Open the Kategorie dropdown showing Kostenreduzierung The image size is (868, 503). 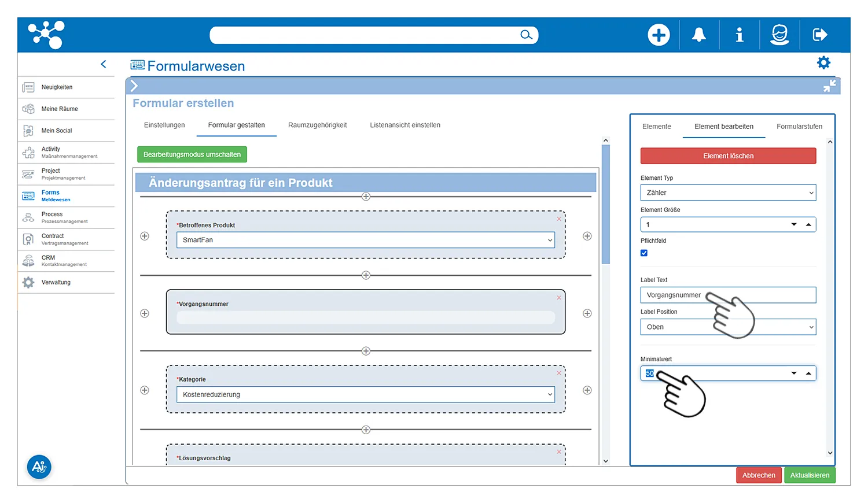tap(365, 394)
